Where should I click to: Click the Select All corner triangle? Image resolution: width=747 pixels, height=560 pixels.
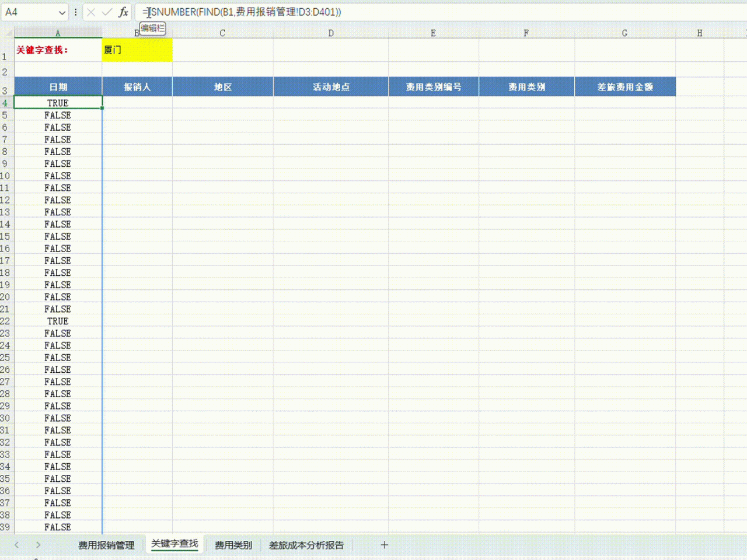pos(7,33)
